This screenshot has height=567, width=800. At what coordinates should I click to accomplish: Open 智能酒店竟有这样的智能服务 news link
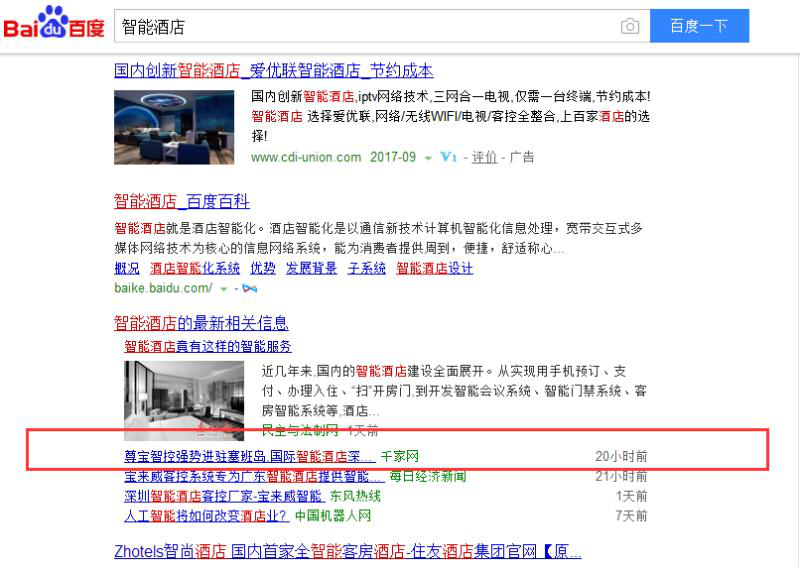[x=208, y=347]
